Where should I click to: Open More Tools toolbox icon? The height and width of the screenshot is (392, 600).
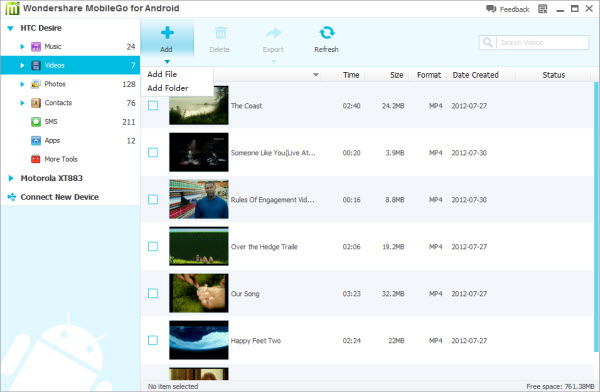pos(36,159)
